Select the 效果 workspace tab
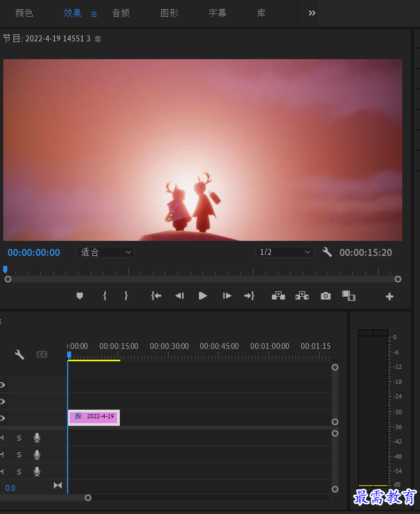Viewport: 420px width, 514px height. (x=73, y=13)
